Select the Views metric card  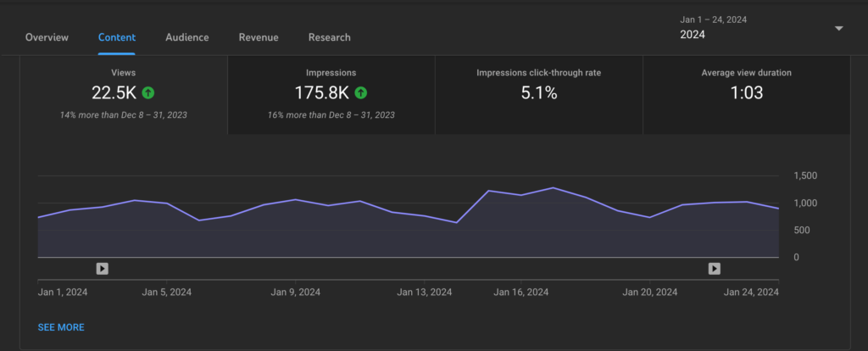coord(124,95)
